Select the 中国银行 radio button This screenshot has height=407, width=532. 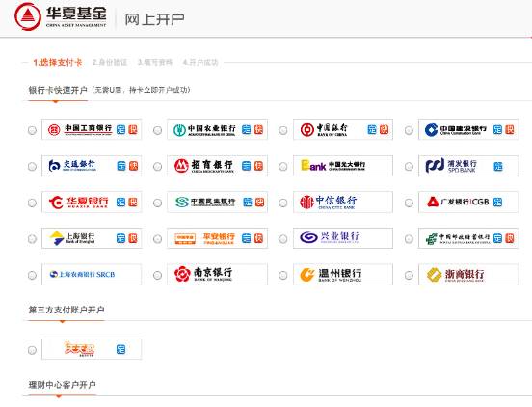283,130
